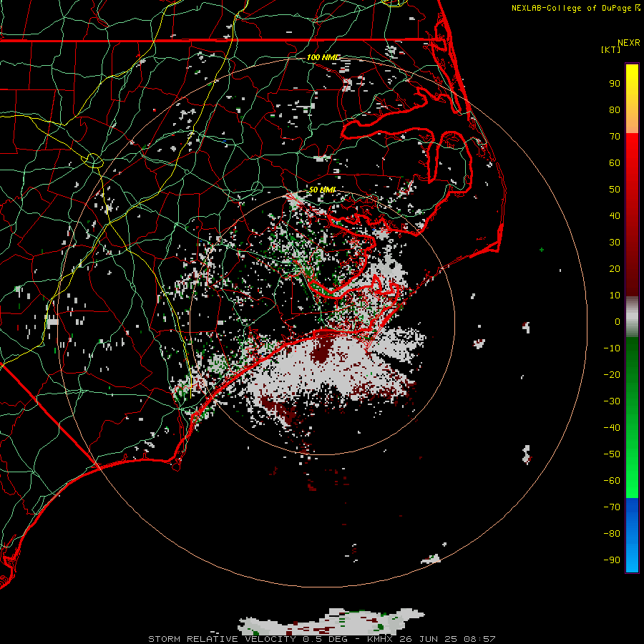Click the KMHX radar site identifier

tap(379, 639)
